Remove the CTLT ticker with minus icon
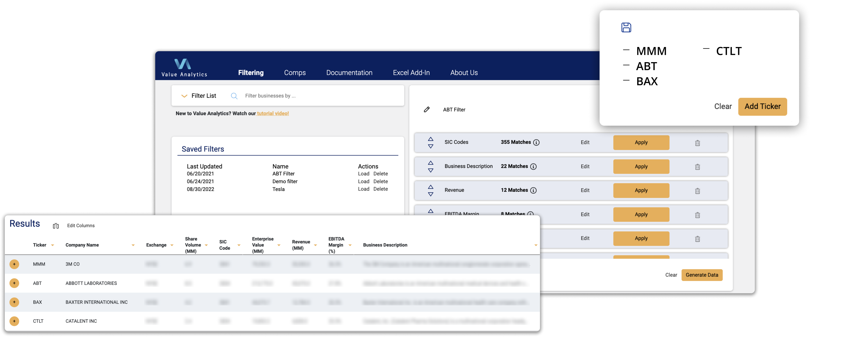The width and height of the screenshot is (868, 337). point(706,49)
